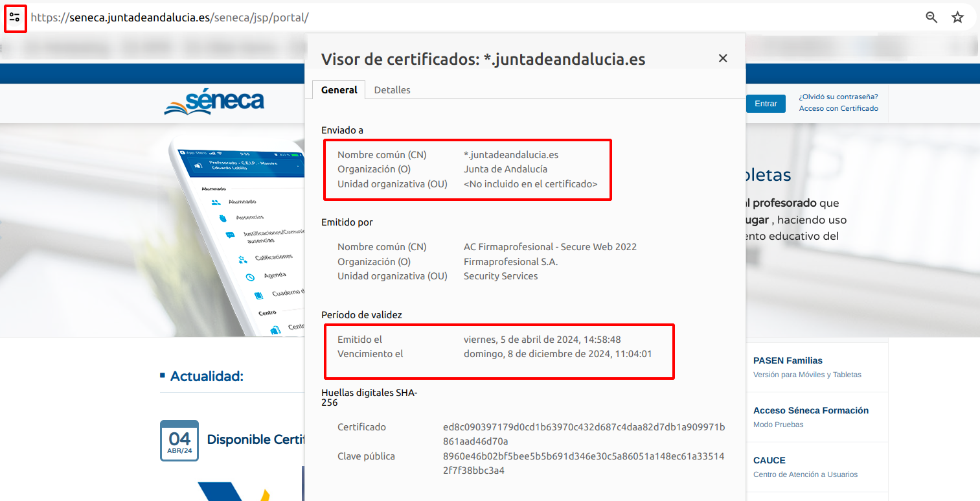The image size is (980, 501).
Task: Click the certificate SHA-256 fingerprint starting ed8c0903
Action: click(x=584, y=434)
